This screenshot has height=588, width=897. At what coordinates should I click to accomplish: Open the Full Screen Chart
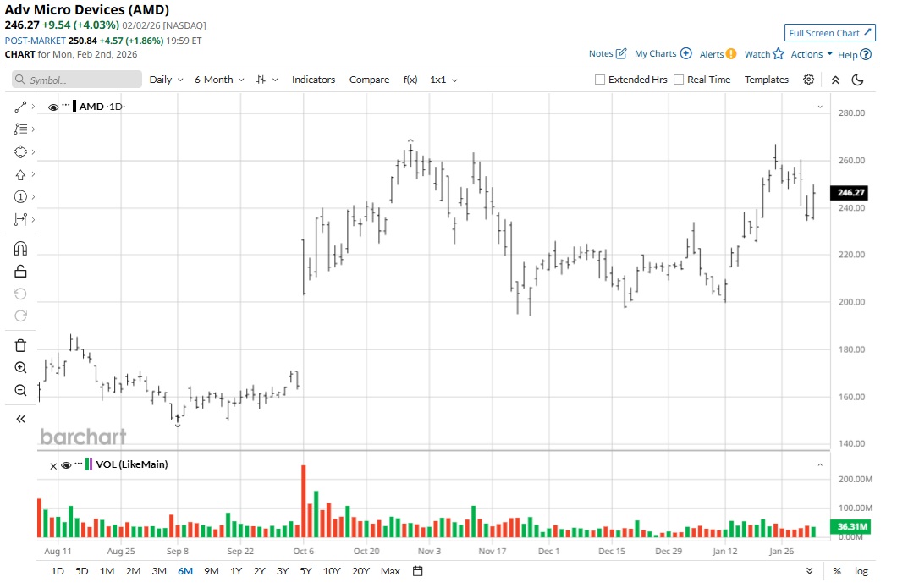point(829,33)
